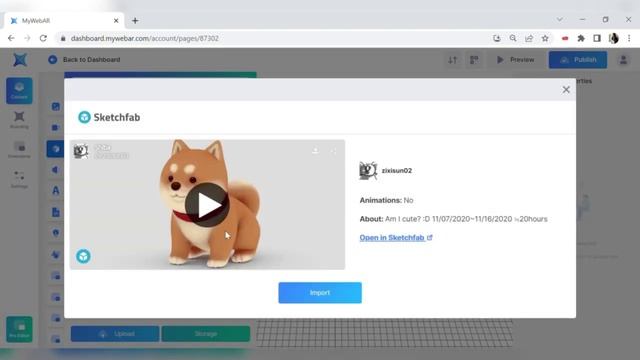Click the red extension icon
The width and height of the screenshot is (640, 360).
click(x=565, y=38)
